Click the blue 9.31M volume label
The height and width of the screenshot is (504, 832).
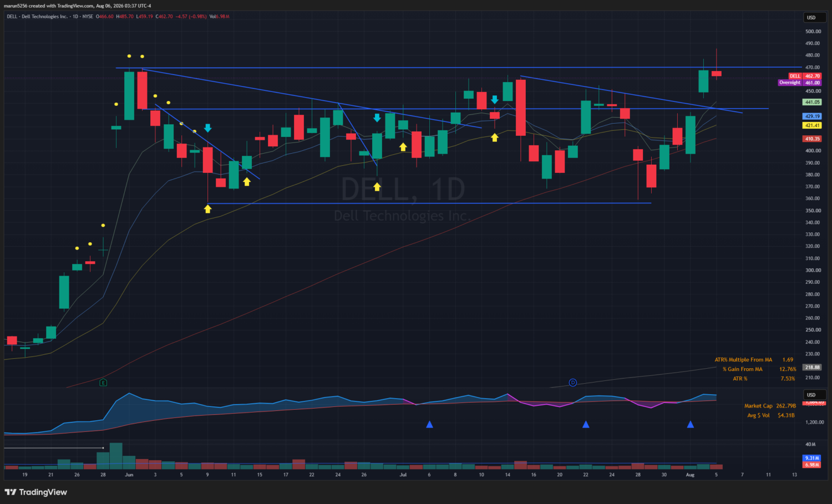[x=812, y=458]
